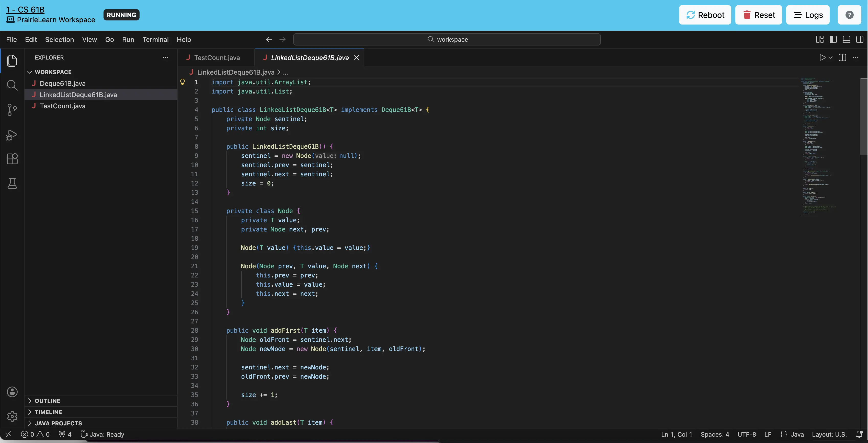The height and width of the screenshot is (443, 868).
Task: Open the Run and Debug view
Action: [x=12, y=135]
